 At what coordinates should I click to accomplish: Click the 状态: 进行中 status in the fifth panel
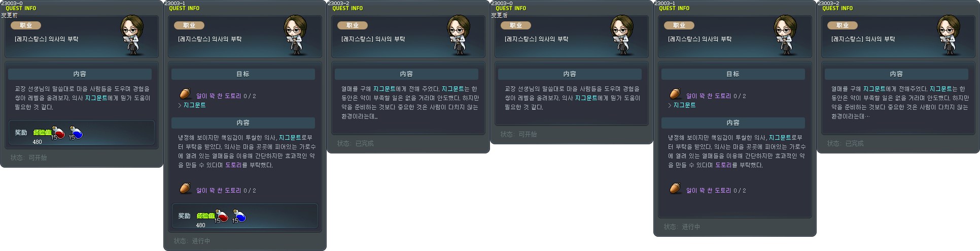682,227
